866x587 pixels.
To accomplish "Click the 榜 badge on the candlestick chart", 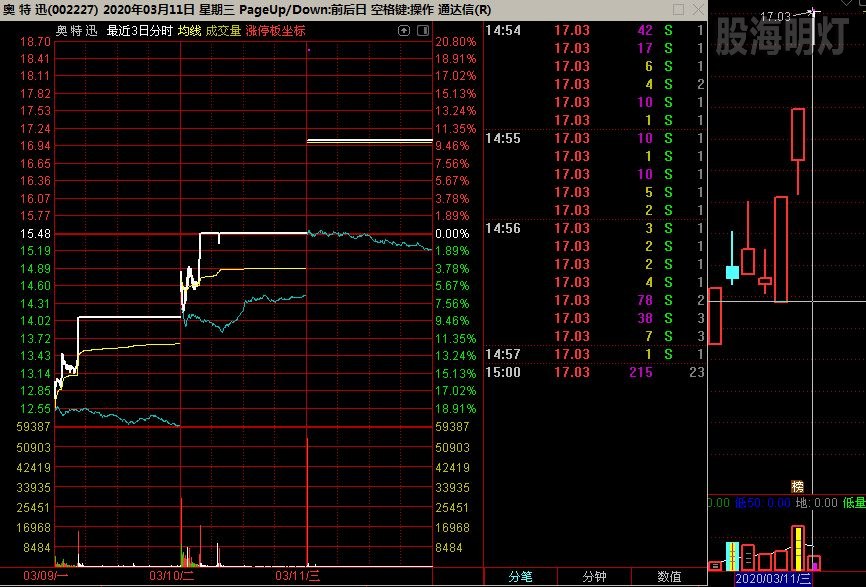I will [x=798, y=486].
